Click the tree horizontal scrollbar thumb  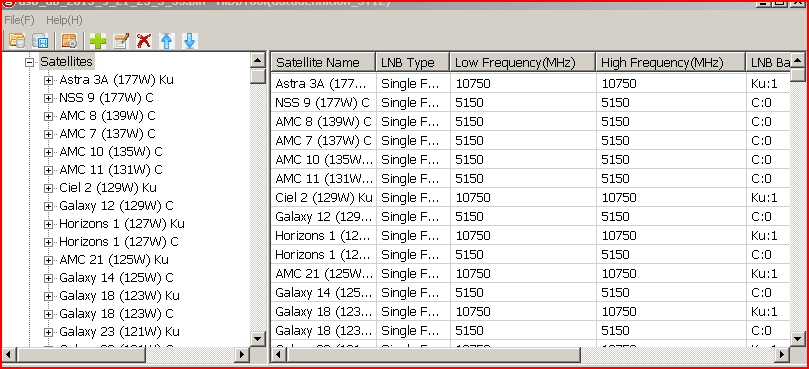pos(82,355)
